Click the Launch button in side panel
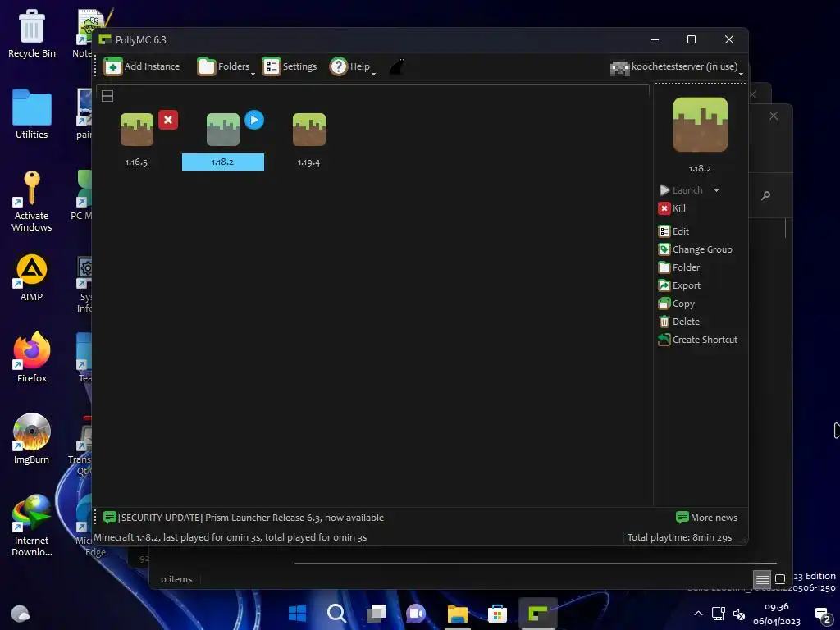 [681, 190]
